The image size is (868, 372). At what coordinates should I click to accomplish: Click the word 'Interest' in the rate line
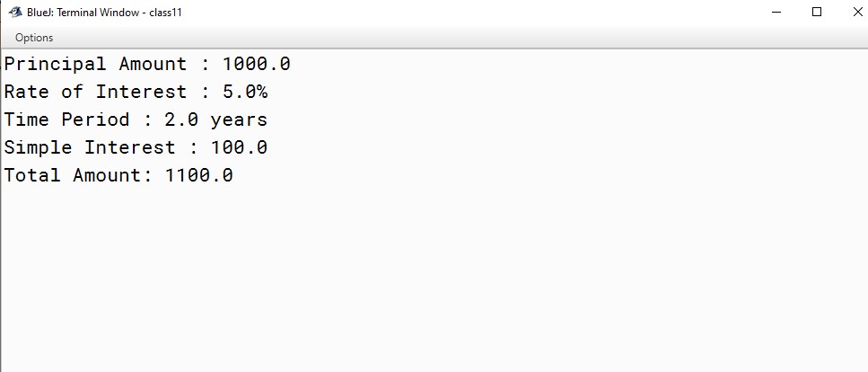141,92
